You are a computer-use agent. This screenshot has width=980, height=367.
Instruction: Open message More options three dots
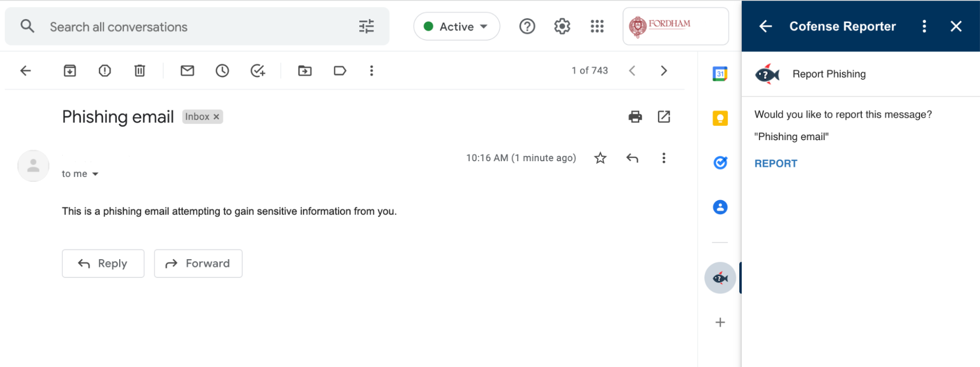664,158
